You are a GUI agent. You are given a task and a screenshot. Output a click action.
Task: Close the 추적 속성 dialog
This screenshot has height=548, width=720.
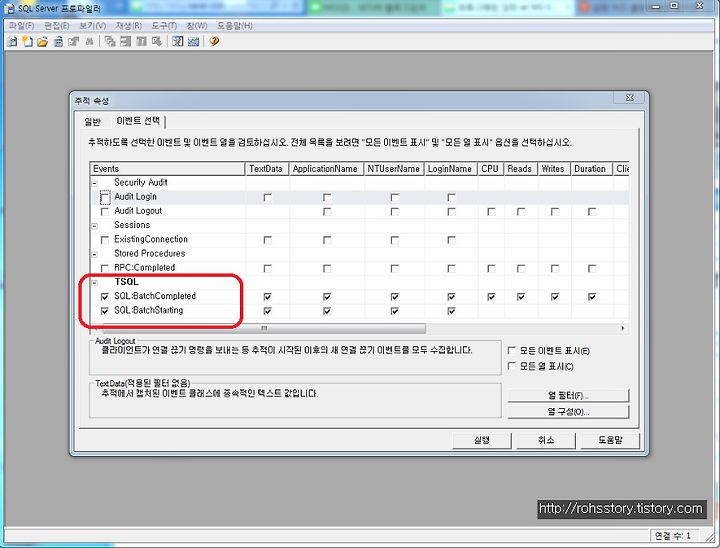coord(630,98)
